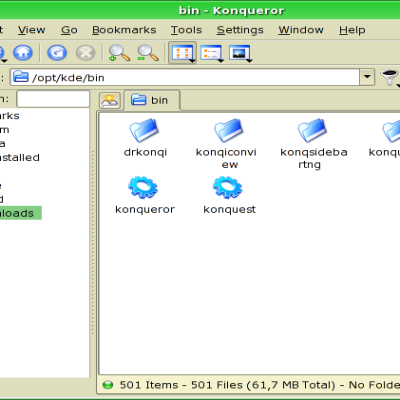Viewport: 400px width, 400px height.
Task: Zoom in with the plus magnifier
Action: coord(119,53)
